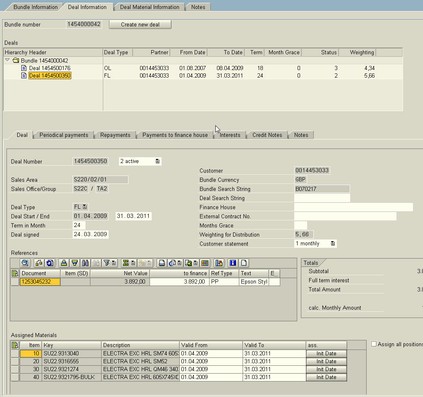Collapse the Bundle 1454000042 tree node

pos(7,60)
